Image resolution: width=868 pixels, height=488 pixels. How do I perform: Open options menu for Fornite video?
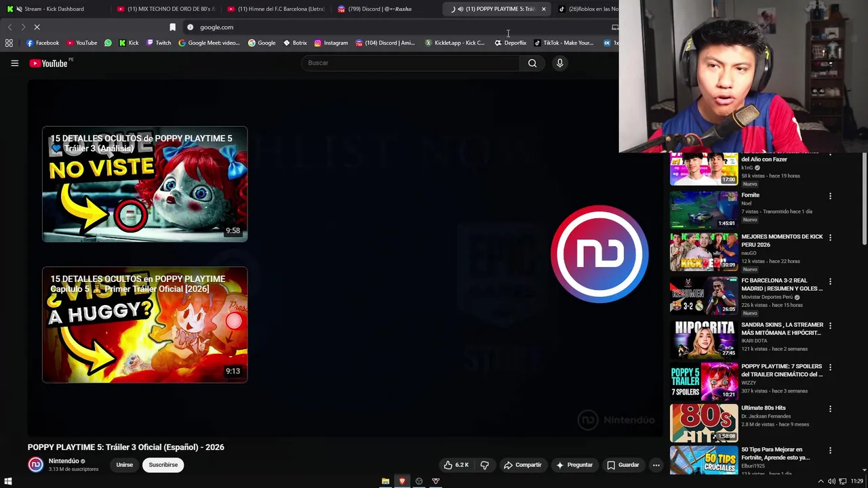(830, 196)
